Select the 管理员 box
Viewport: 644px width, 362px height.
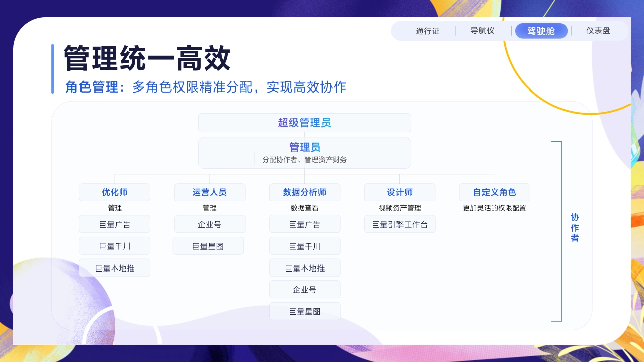point(304,152)
